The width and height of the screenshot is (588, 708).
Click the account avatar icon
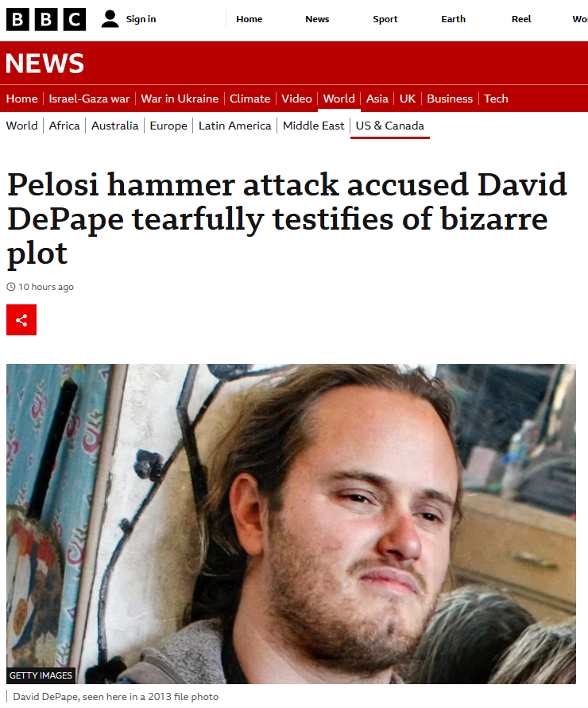[x=110, y=19]
